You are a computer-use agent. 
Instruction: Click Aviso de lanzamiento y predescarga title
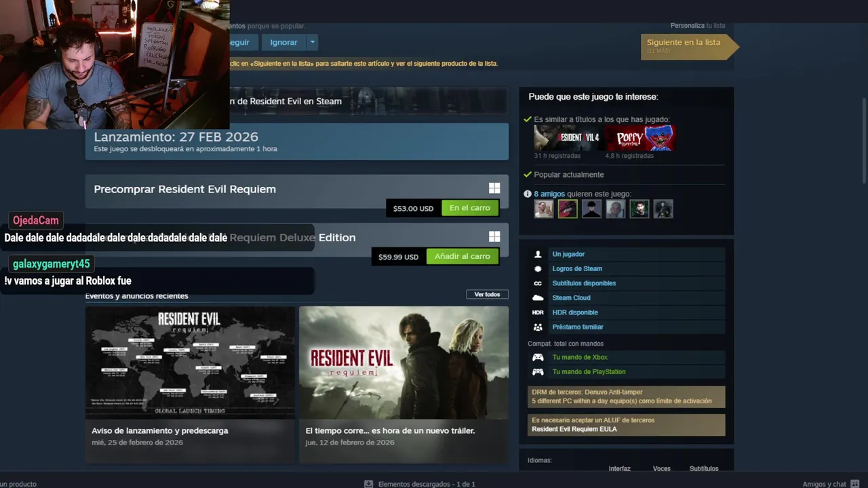pyautogui.click(x=160, y=430)
